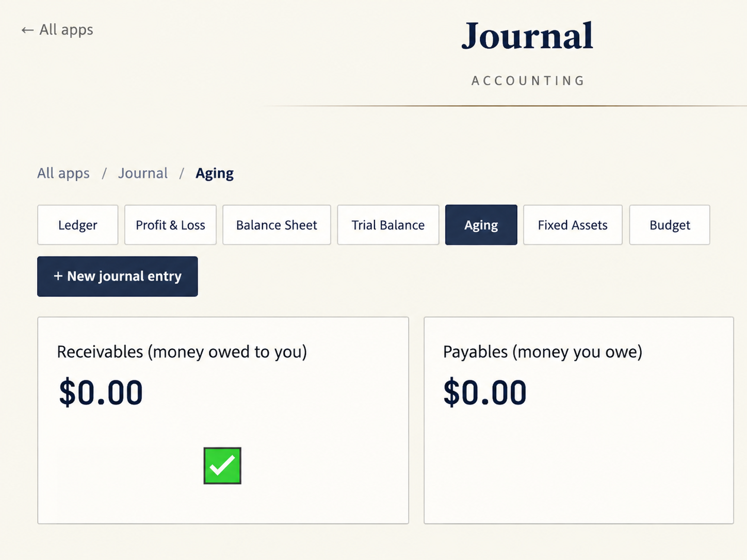The height and width of the screenshot is (560, 747).
Task: Click the plus sign on New journal entry
Action: [58, 276]
